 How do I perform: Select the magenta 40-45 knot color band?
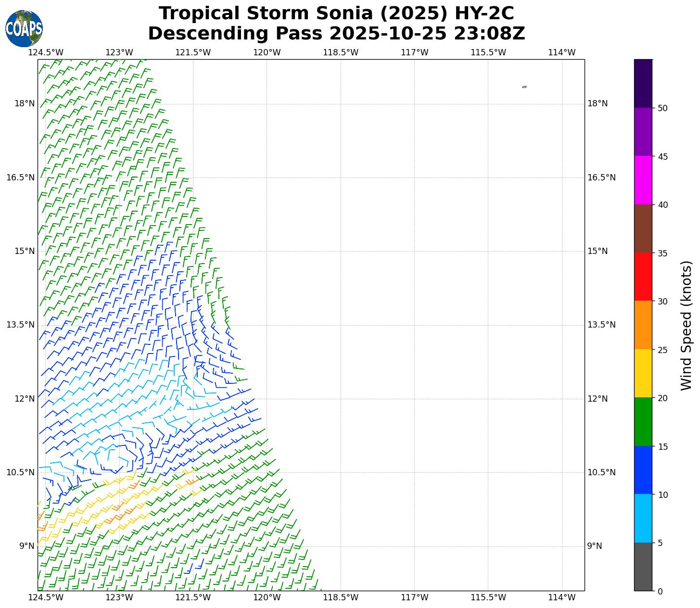[643, 180]
